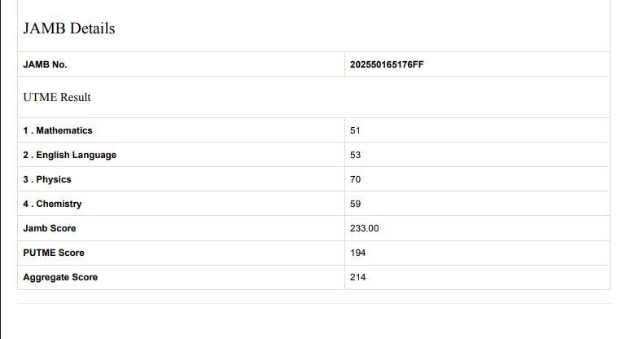
Task: Select the JAMB No. label cell
Action: coord(45,64)
